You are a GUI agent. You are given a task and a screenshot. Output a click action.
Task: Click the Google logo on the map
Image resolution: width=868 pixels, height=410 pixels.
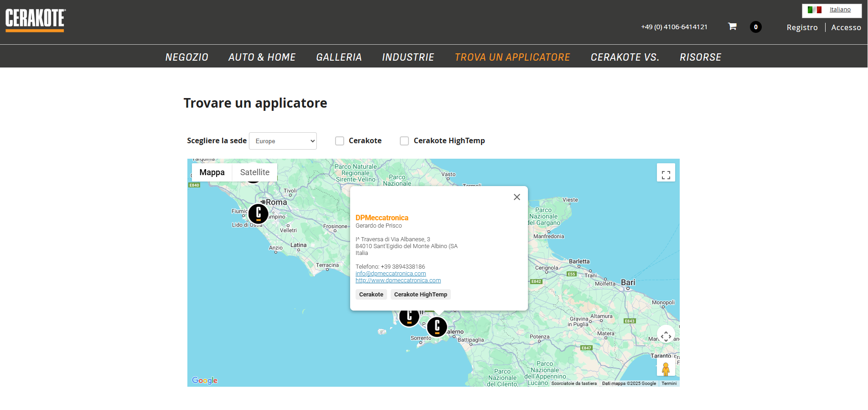205,380
